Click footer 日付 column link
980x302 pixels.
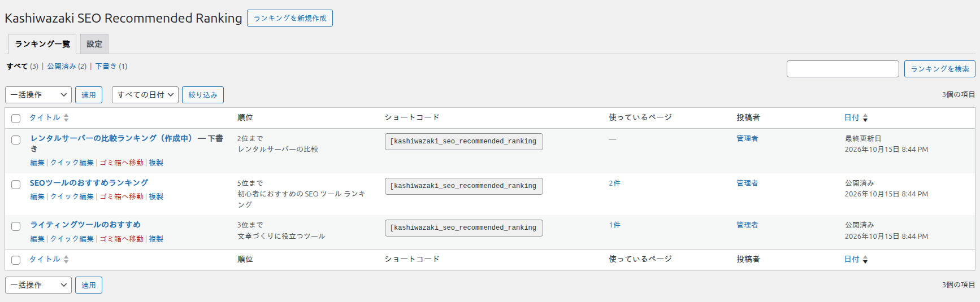click(x=852, y=259)
